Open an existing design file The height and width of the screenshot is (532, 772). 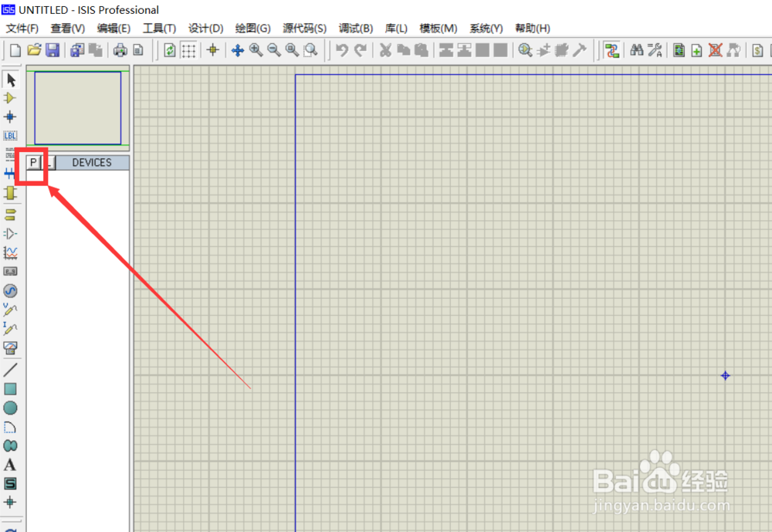pyautogui.click(x=34, y=50)
